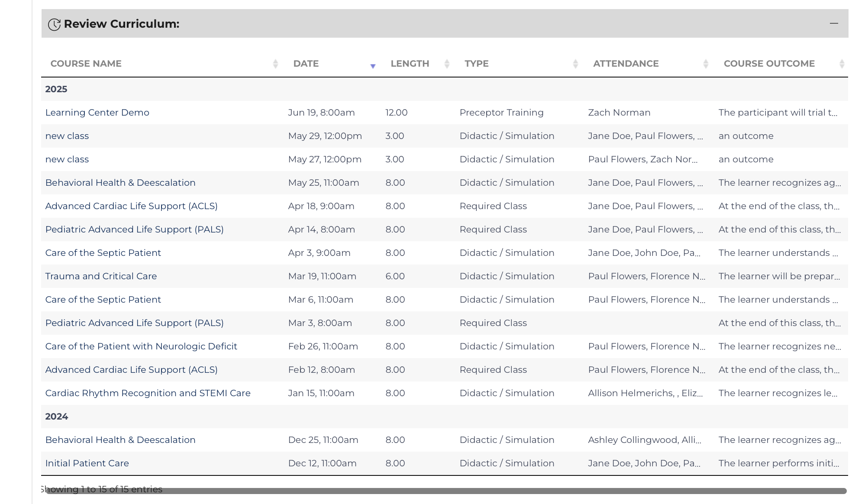
Task: Click 'The participant will trial t...' outcome
Action: (778, 113)
